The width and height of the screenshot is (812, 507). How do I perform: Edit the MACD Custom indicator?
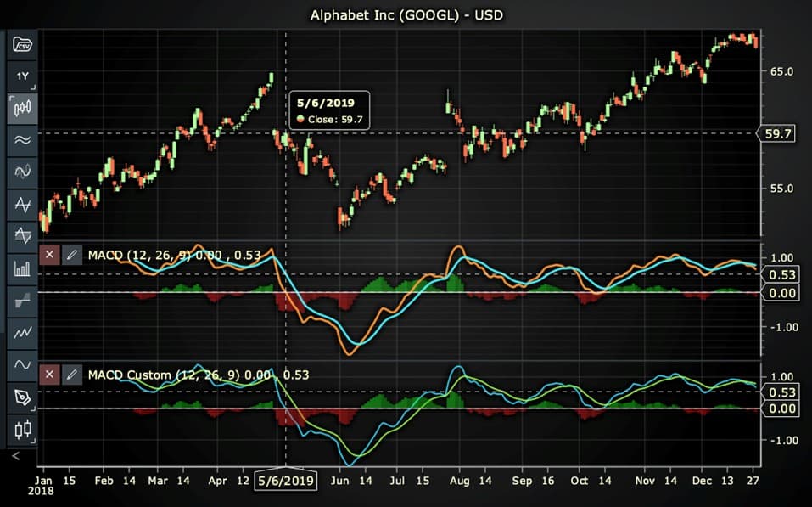click(x=71, y=374)
